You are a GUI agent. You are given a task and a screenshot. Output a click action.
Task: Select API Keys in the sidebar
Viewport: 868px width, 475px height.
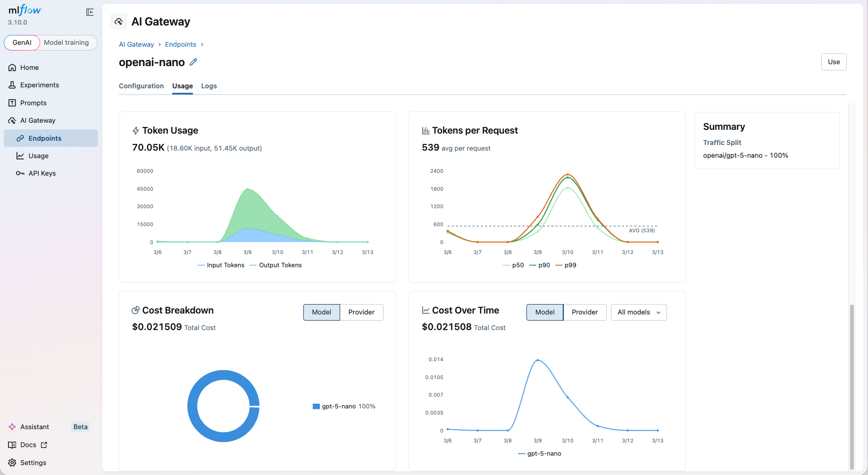tap(42, 173)
